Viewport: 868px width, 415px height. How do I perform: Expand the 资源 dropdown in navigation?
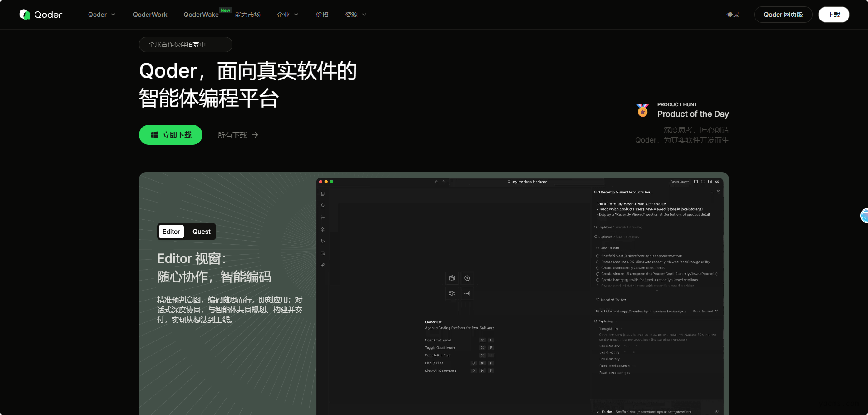[x=355, y=15]
